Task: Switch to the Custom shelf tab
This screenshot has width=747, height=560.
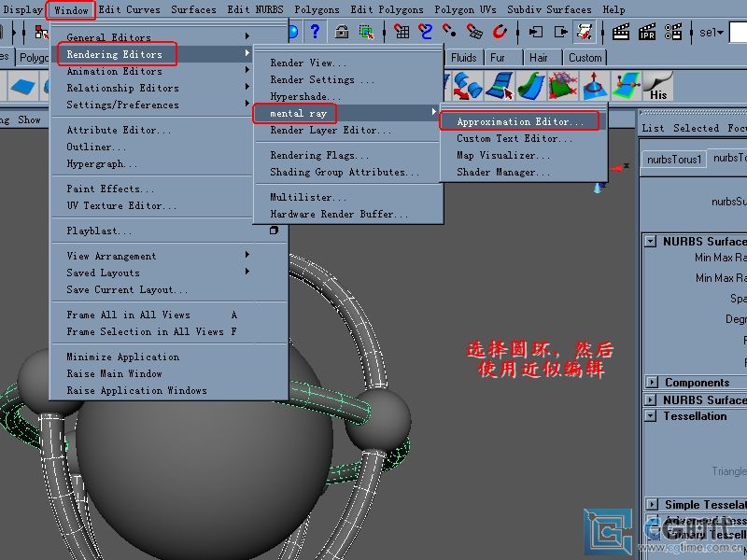Action: pos(585,58)
